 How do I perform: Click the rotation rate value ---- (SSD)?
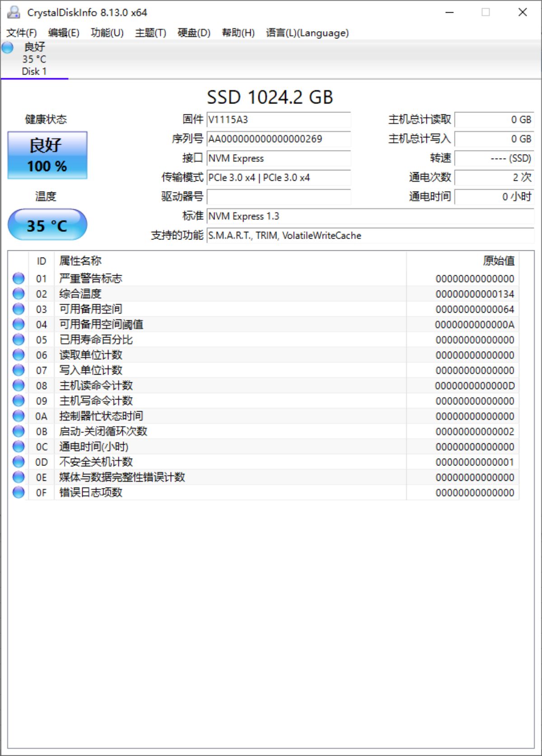494,158
